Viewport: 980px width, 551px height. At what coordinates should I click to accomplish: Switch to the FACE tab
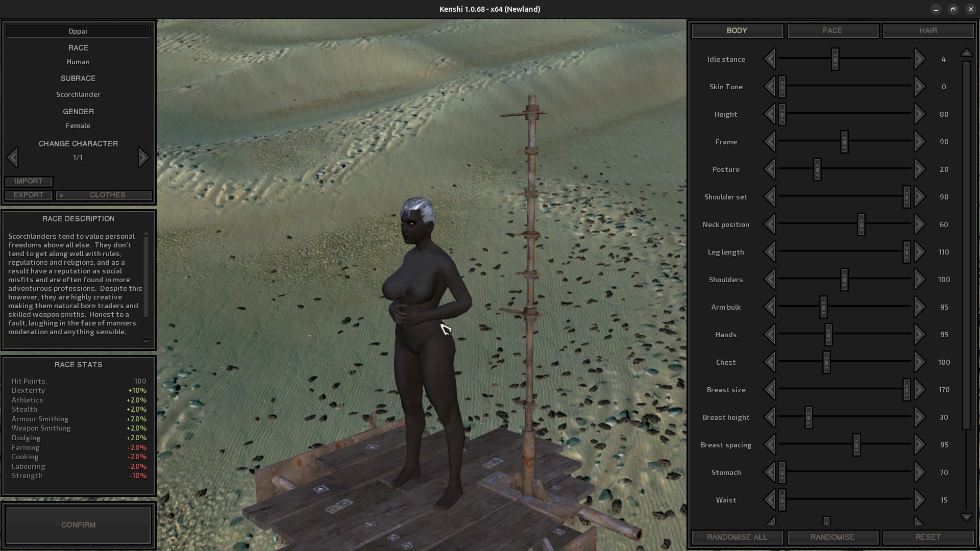pos(832,31)
